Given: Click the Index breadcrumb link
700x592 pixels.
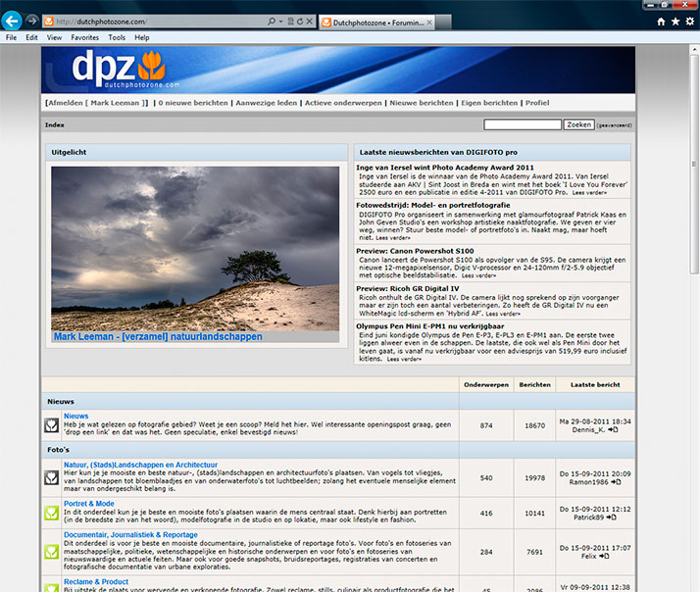Looking at the screenshot, I should [55, 125].
